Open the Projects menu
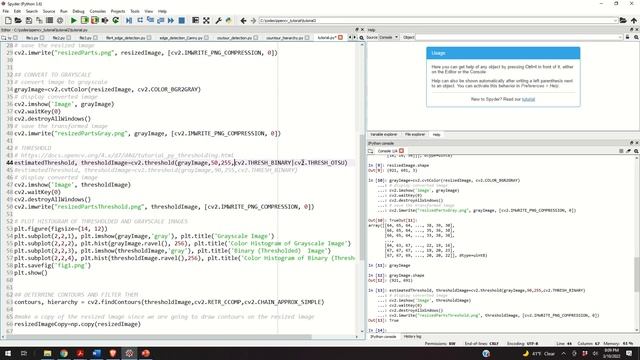640x360 pixels. [118, 11]
